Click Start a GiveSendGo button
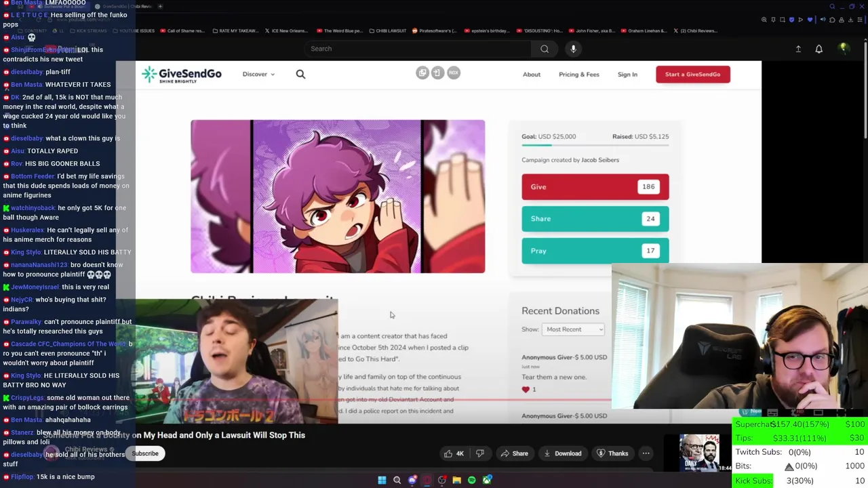 coord(693,75)
